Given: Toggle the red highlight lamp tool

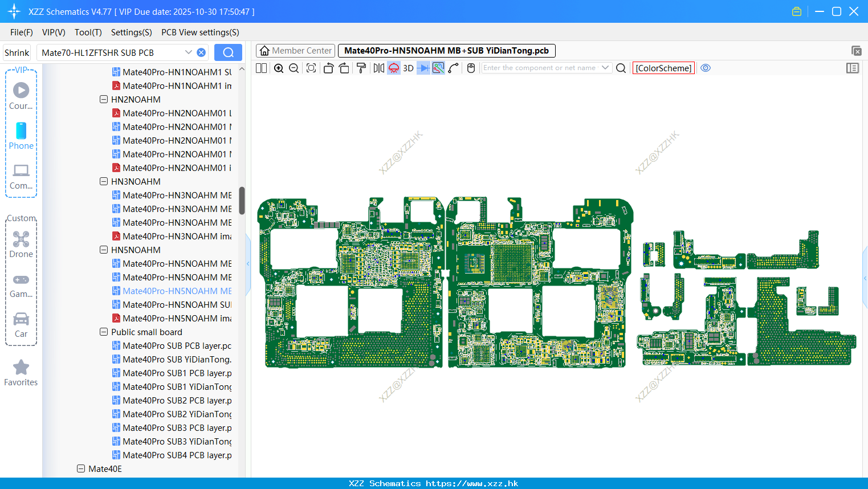Looking at the screenshot, I should coord(394,68).
